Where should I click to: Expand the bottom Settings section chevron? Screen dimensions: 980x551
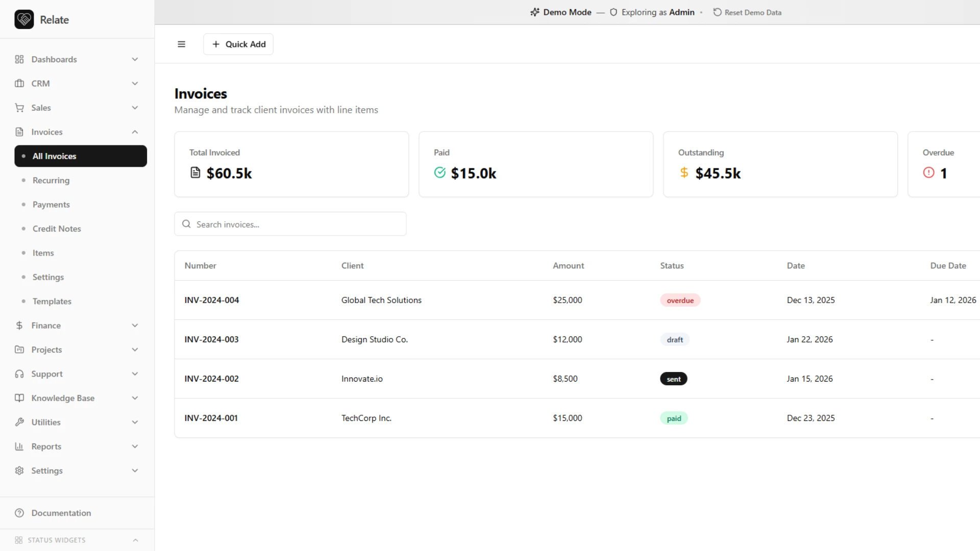135,470
